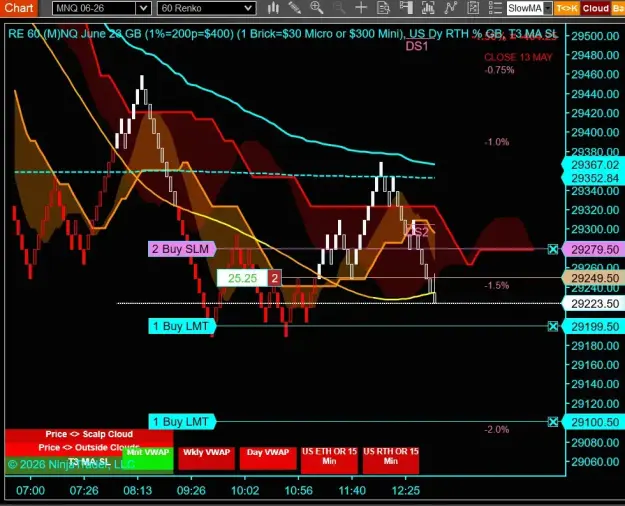This screenshot has width=625, height=506.
Task: Select the 1 Buy LMT label at 29199.50
Action: coord(182,326)
